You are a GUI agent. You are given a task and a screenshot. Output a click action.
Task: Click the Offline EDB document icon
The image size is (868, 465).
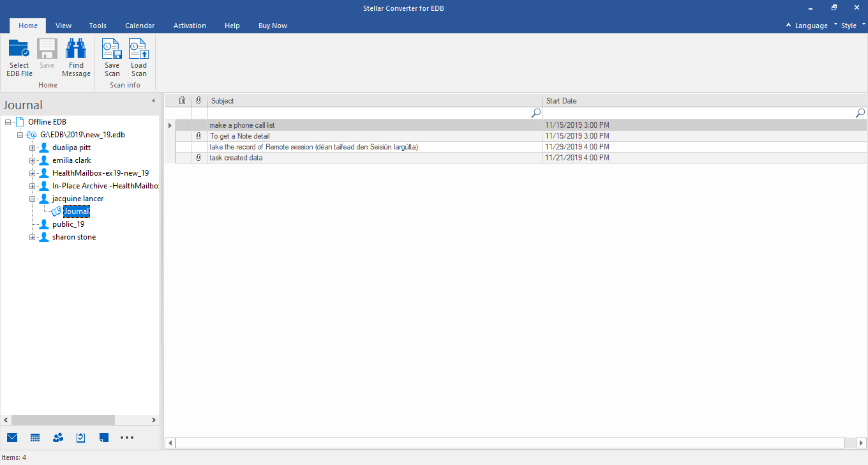[20, 122]
